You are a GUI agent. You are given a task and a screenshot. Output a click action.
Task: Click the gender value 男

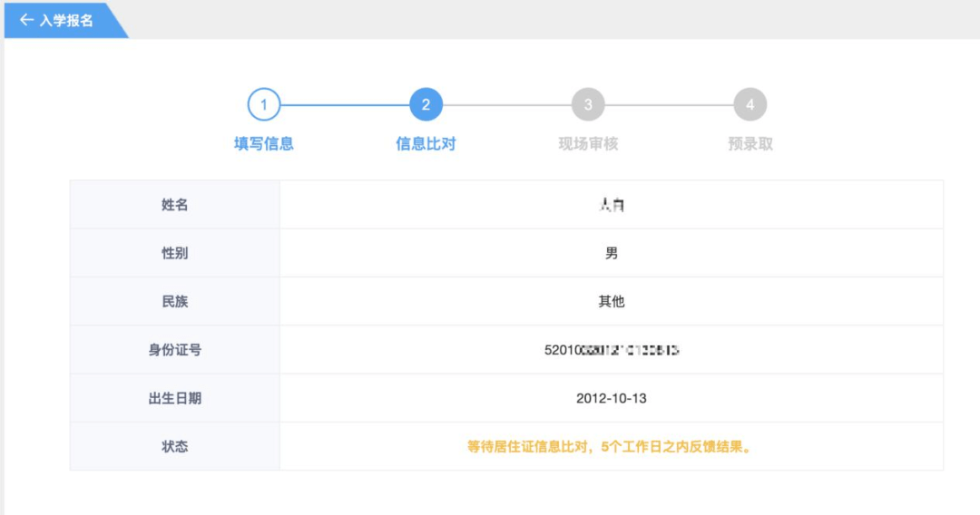(x=612, y=253)
